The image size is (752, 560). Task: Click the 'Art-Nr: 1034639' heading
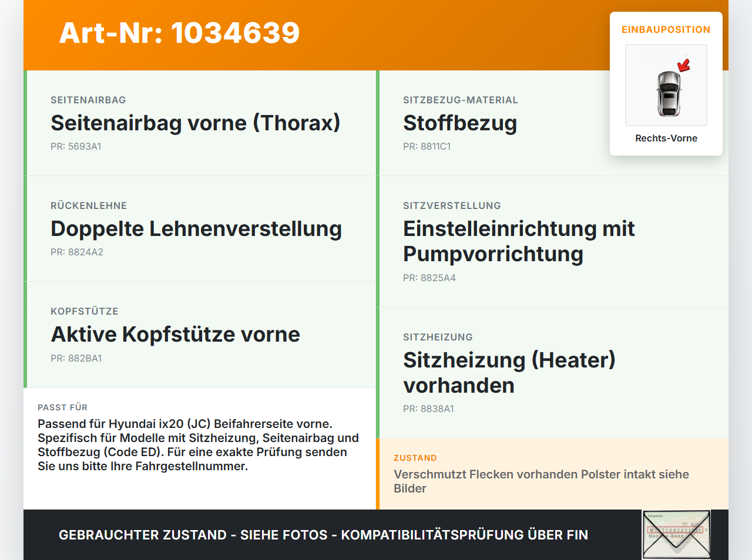(179, 33)
